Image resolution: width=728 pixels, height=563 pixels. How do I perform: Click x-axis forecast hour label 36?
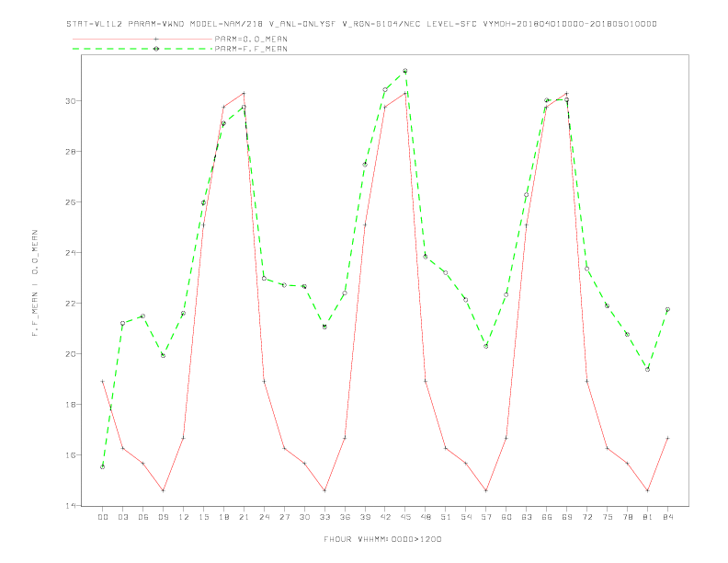click(345, 517)
